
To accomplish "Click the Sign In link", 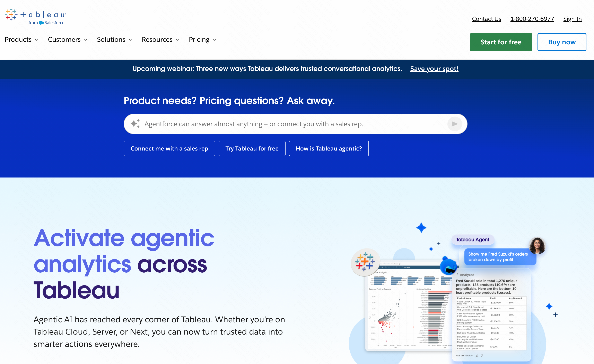I will coord(572,19).
